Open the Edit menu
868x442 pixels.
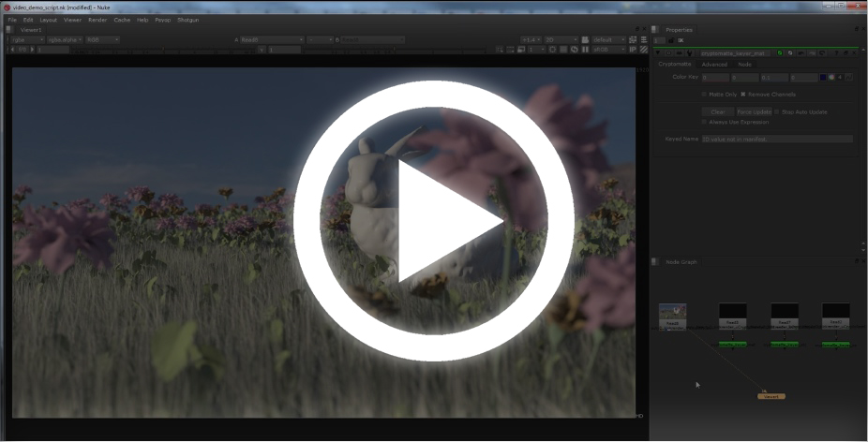click(28, 20)
